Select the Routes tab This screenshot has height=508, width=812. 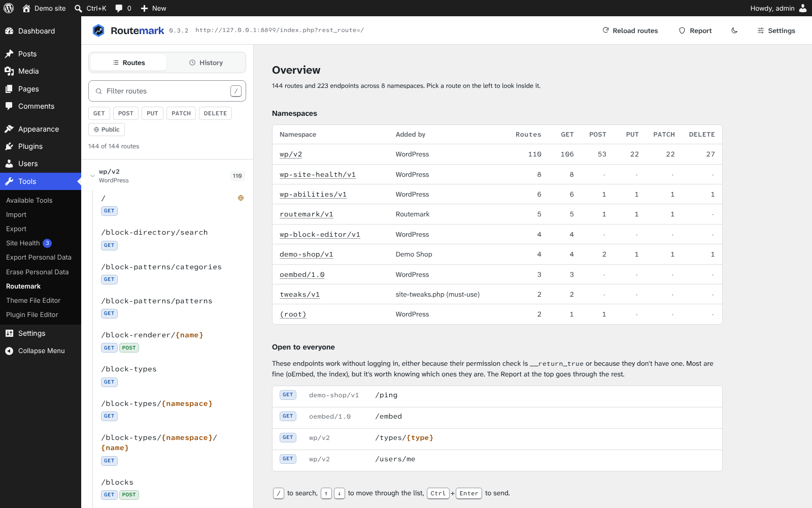pyautogui.click(x=128, y=62)
